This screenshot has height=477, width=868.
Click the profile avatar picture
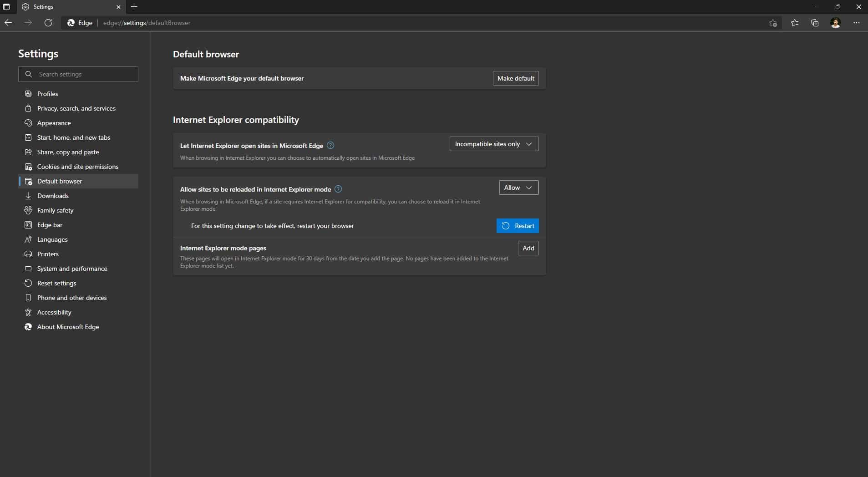[836, 23]
